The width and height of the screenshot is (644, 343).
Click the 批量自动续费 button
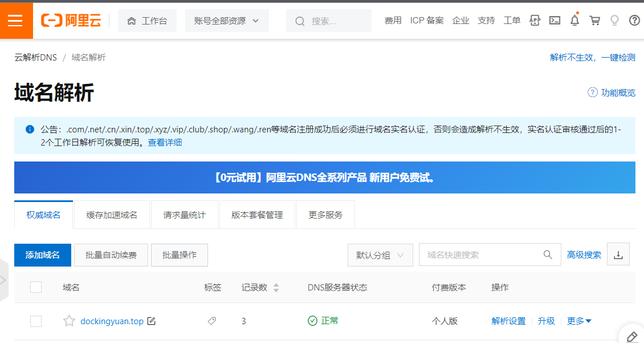(x=111, y=255)
